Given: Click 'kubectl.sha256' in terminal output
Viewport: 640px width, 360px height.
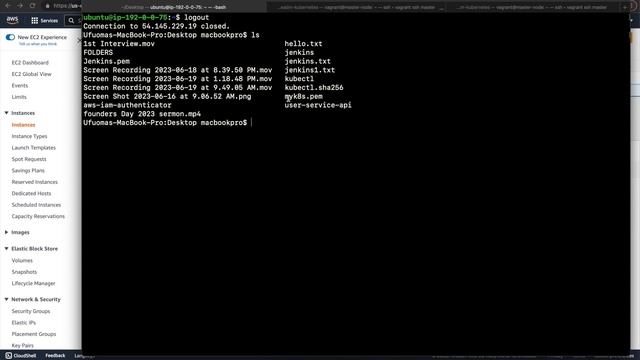Looking at the screenshot, I should (x=314, y=88).
